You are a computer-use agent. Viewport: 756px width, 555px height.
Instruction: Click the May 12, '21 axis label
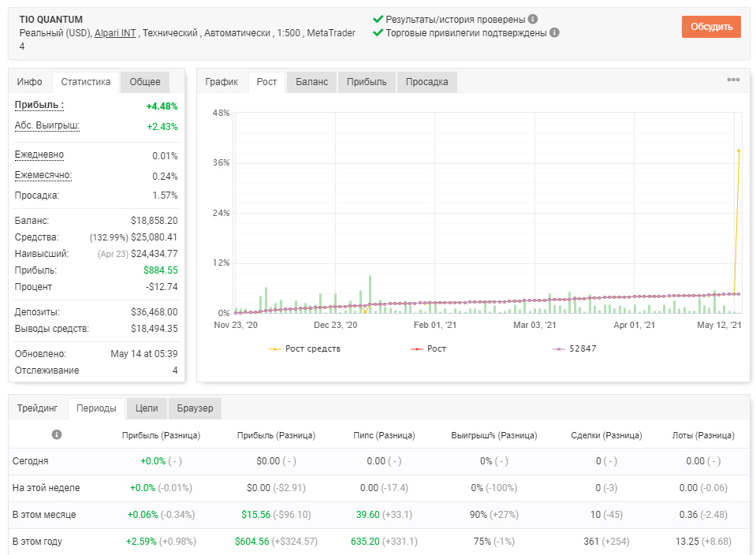pos(719,325)
